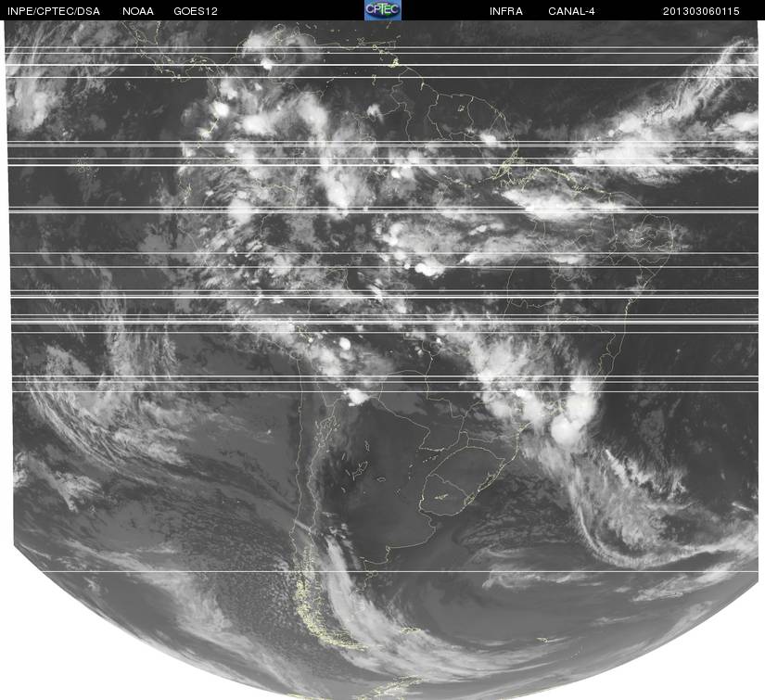Click the 201303060115 timestamp text
The width and height of the screenshot is (765, 700).
pos(701,11)
